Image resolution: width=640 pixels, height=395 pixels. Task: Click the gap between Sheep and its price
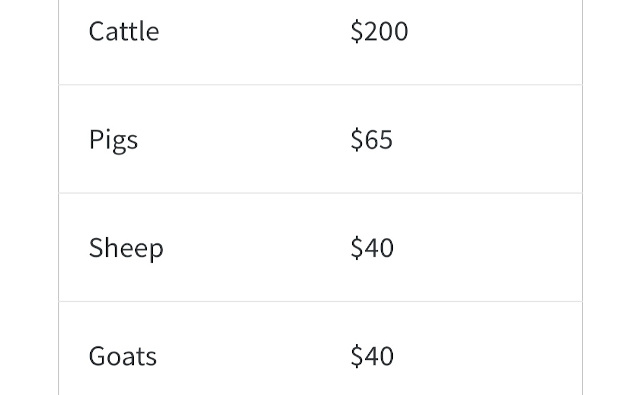tap(257, 248)
